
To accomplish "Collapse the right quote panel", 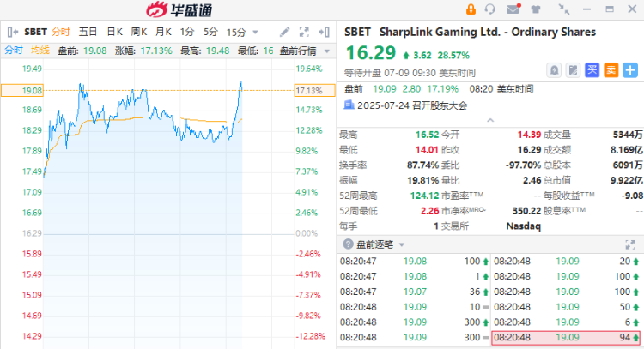I will 326,32.
